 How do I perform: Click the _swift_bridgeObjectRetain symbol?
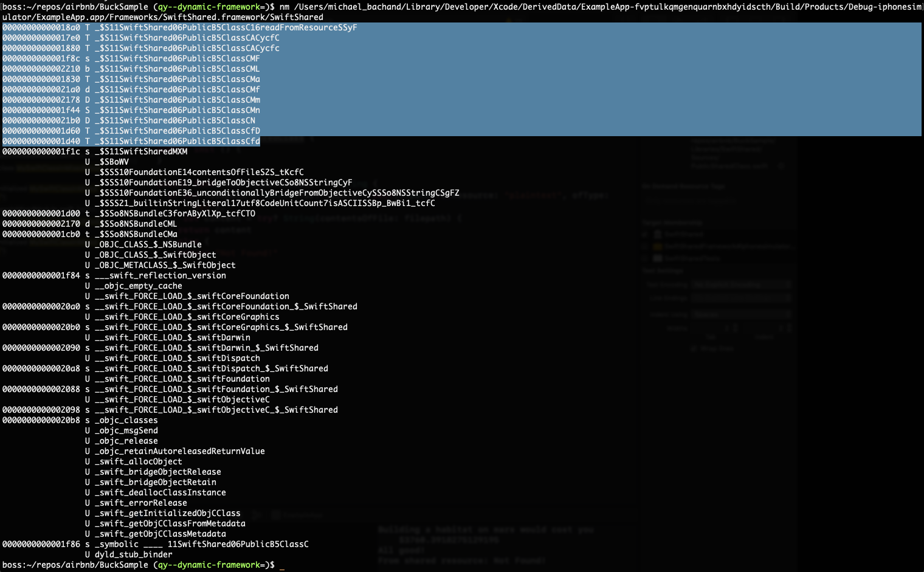(x=156, y=482)
